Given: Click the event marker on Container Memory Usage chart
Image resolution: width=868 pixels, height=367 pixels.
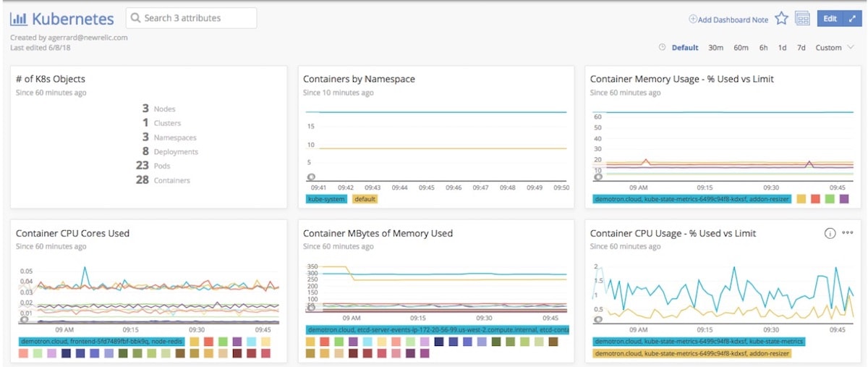Looking at the screenshot, I should point(598,177).
